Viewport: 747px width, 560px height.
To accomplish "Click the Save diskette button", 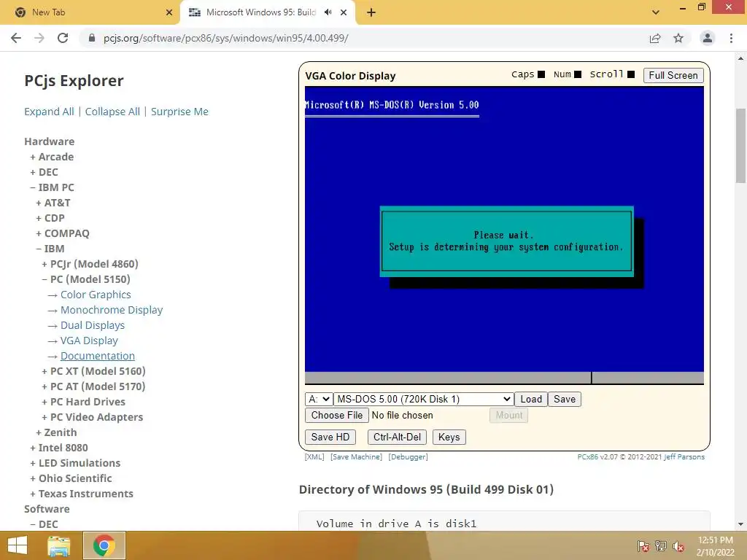I will [x=565, y=399].
